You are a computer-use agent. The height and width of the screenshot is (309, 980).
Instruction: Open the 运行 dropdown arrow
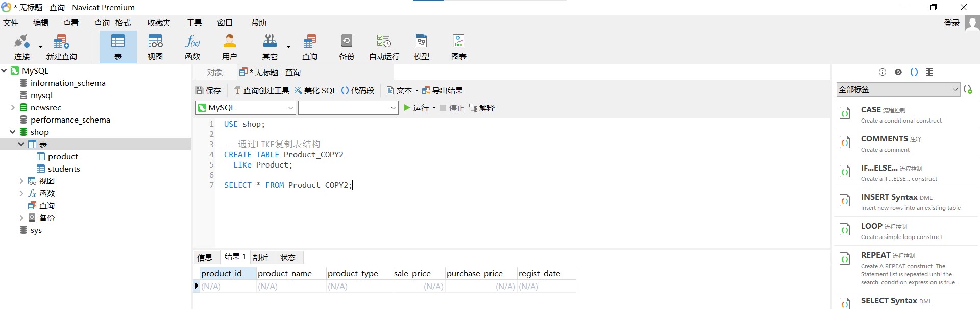(434, 108)
